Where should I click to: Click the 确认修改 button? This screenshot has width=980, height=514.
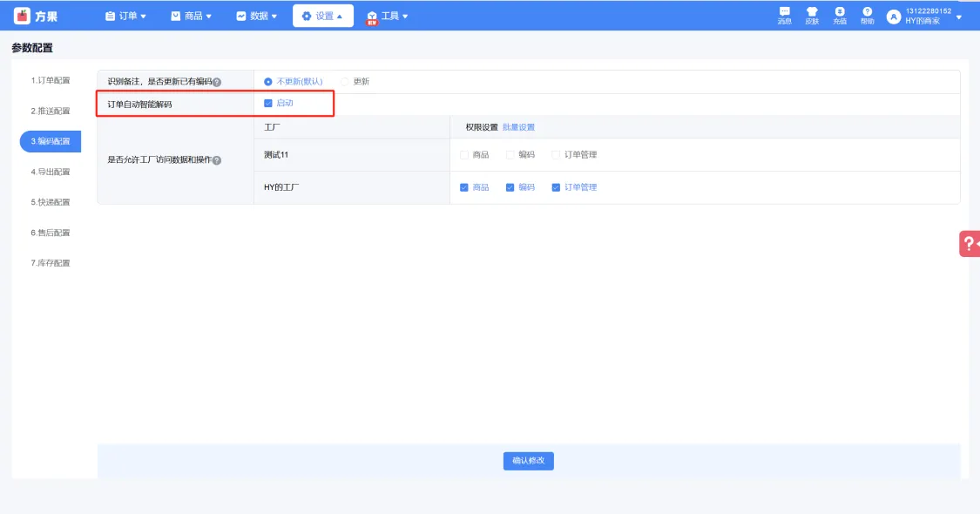(x=528, y=461)
